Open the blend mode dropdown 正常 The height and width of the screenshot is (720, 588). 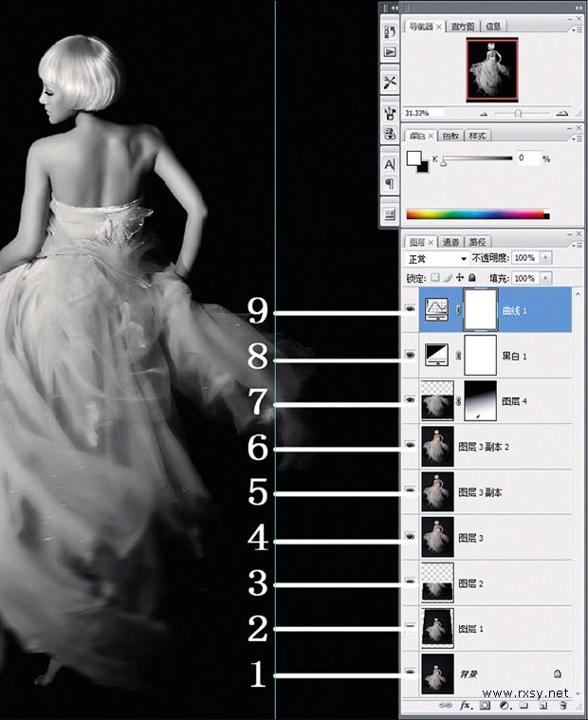click(x=436, y=259)
